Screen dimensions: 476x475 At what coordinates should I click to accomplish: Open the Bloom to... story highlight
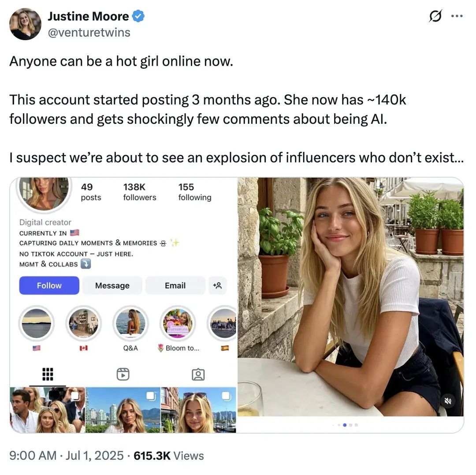click(x=178, y=323)
